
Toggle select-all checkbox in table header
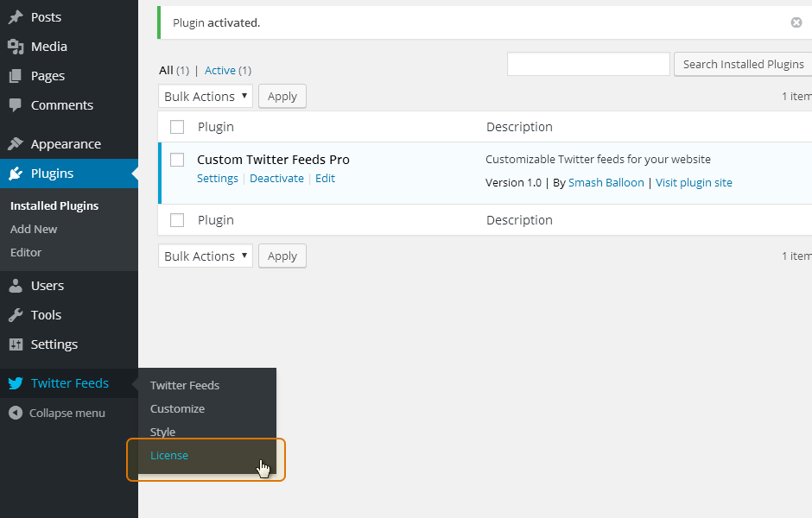click(177, 127)
